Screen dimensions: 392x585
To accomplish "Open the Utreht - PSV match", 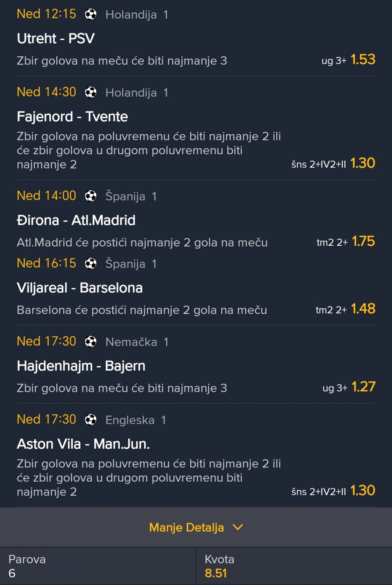I will 56,38.
